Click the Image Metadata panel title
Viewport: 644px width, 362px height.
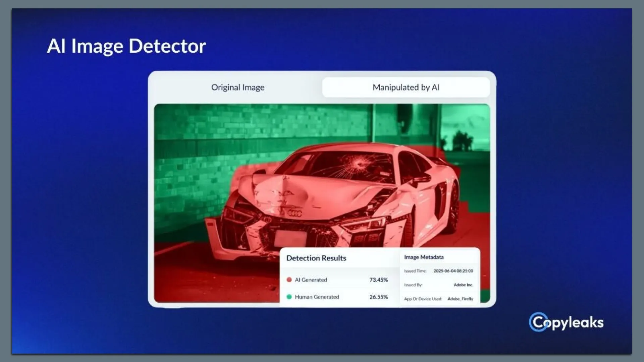point(424,257)
